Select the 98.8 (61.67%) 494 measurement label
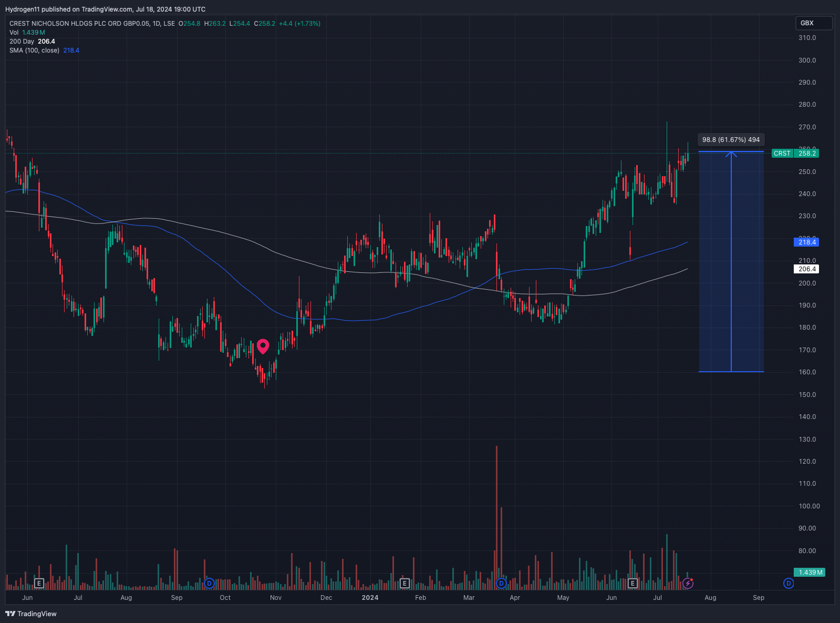The image size is (840, 623). tap(731, 139)
